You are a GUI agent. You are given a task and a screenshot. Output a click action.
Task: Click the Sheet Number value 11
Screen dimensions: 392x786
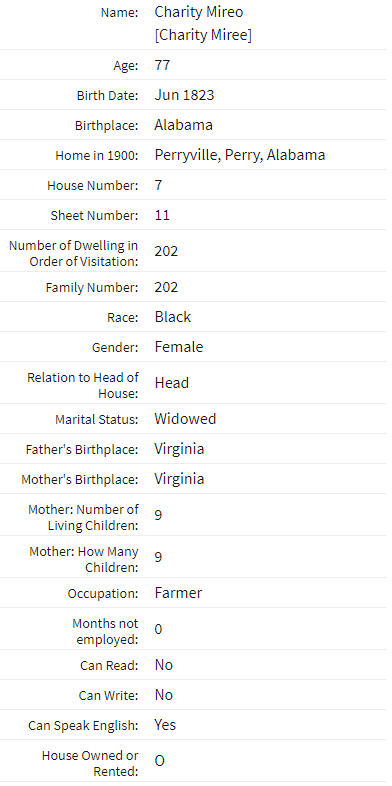pos(162,215)
